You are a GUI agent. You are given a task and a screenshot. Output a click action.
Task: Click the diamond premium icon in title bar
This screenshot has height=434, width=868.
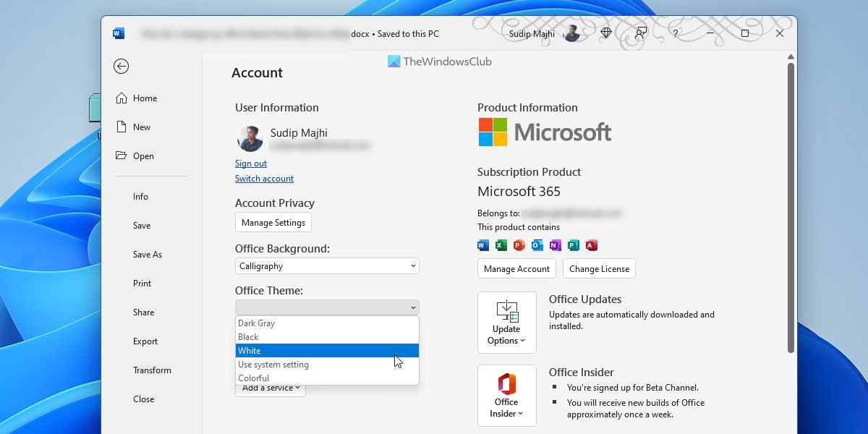pyautogui.click(x=606, y=33)
